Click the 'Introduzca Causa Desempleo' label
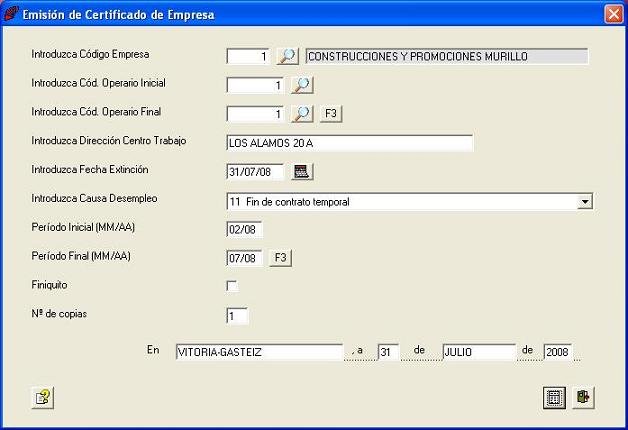 (94, 198)
